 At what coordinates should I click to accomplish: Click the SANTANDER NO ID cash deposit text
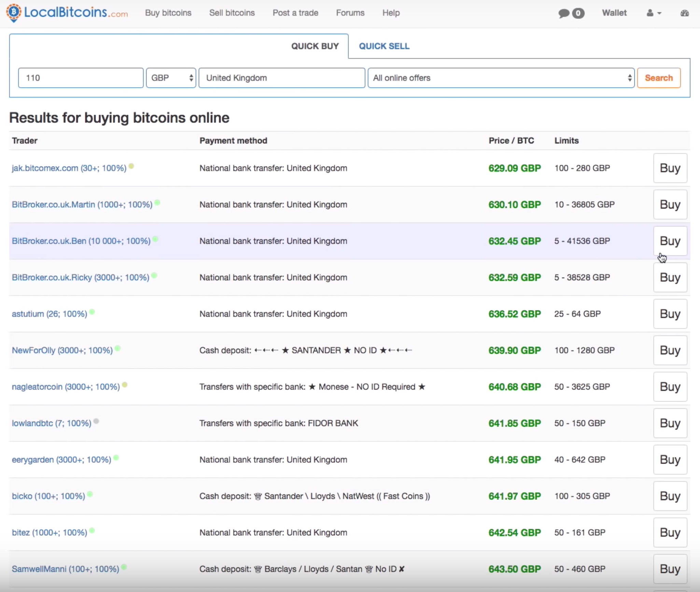[x=306, y=351]
